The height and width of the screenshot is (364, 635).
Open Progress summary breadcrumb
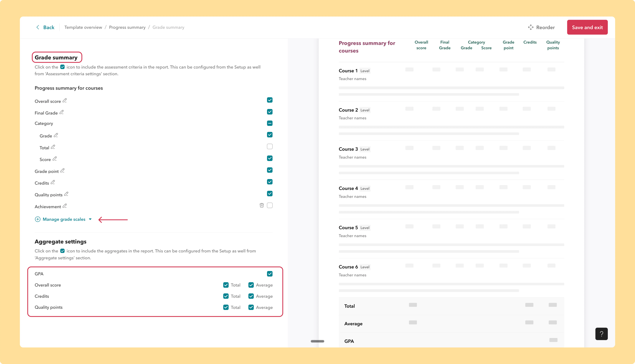coord(127,27)
